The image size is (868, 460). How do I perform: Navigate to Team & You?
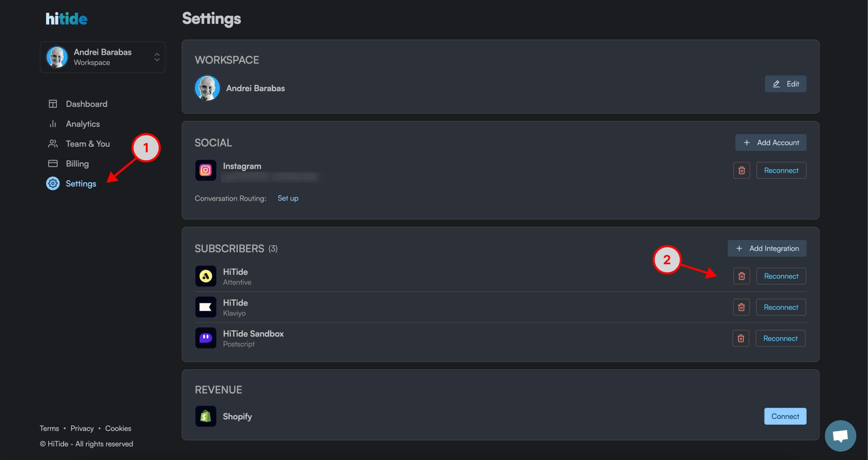(x=88, y=144)
